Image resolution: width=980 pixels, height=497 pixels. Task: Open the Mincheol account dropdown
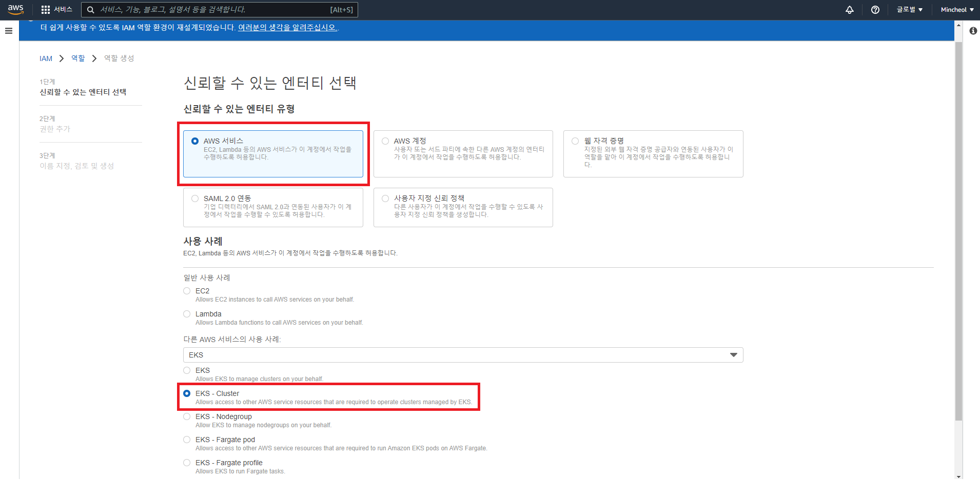[x=957, y=10]
